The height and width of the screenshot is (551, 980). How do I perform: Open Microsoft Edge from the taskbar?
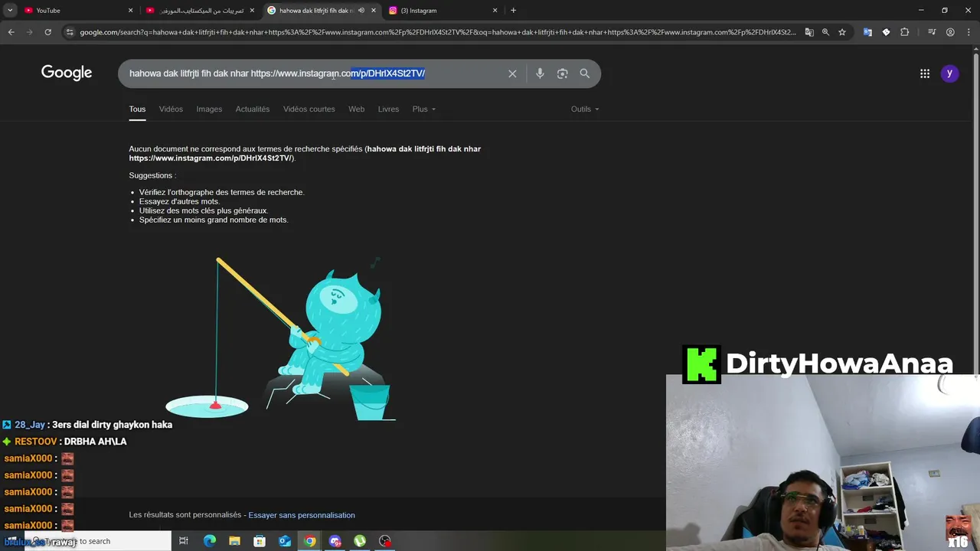click(210, 541)
